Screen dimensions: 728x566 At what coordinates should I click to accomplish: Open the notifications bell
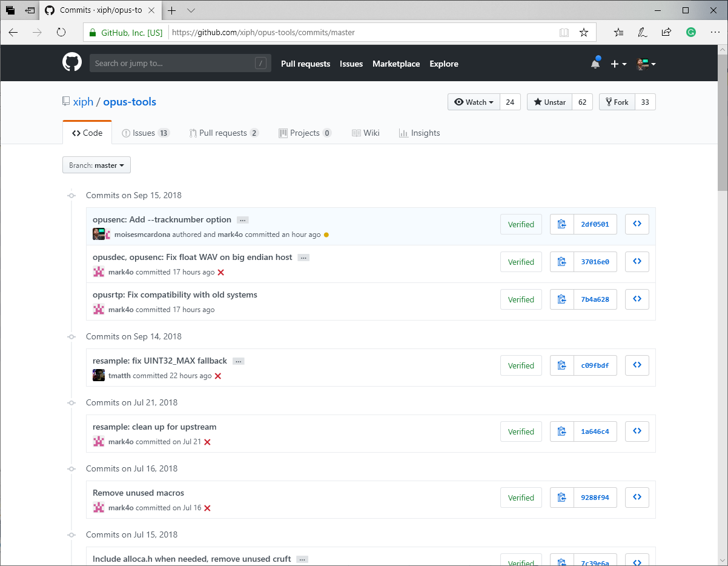tap(595, 64)
